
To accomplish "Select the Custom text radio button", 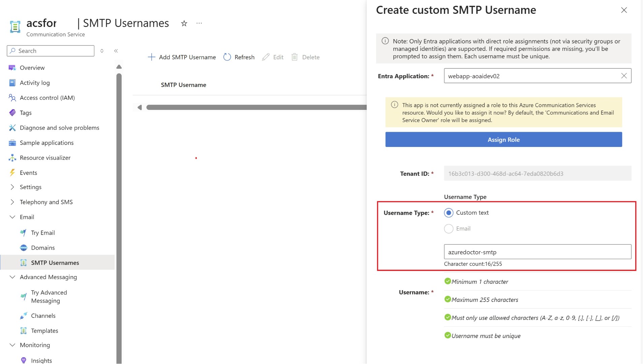I will (449, 213).
